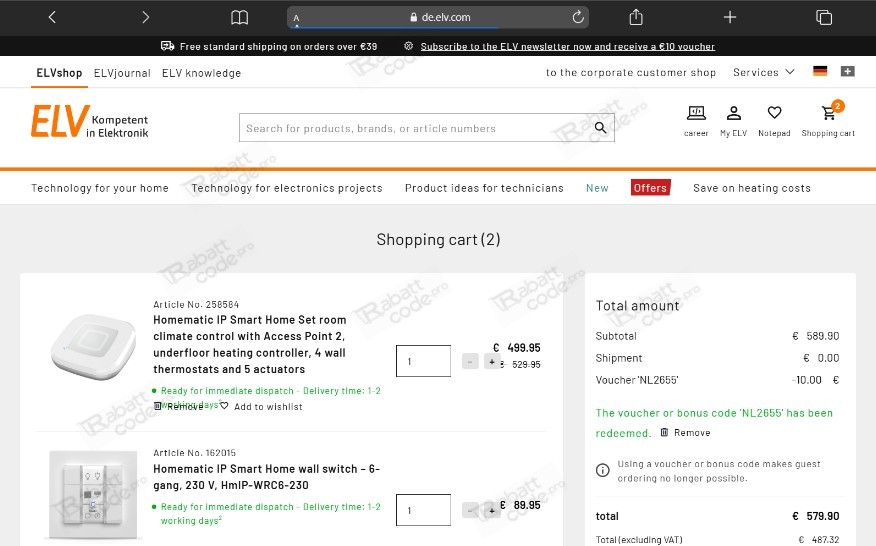Screen dimensions: 876x546
Task: Click the total amount € 579.90
Action: [x=816, y=516]
